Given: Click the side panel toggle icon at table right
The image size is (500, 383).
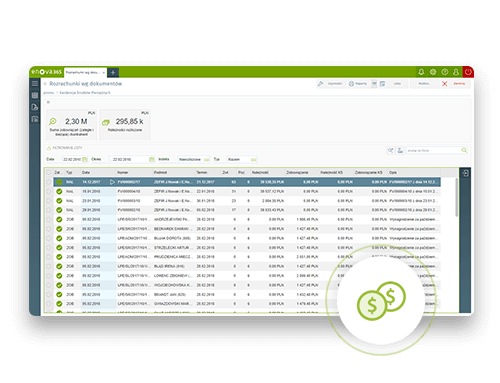Looking at the screenshot, I should point(465,173).
